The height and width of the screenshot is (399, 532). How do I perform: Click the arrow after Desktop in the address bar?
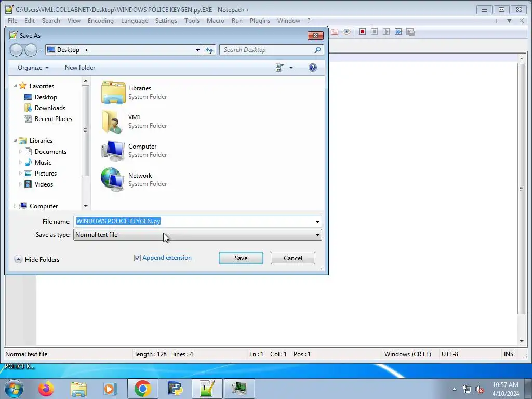(87, 50)
